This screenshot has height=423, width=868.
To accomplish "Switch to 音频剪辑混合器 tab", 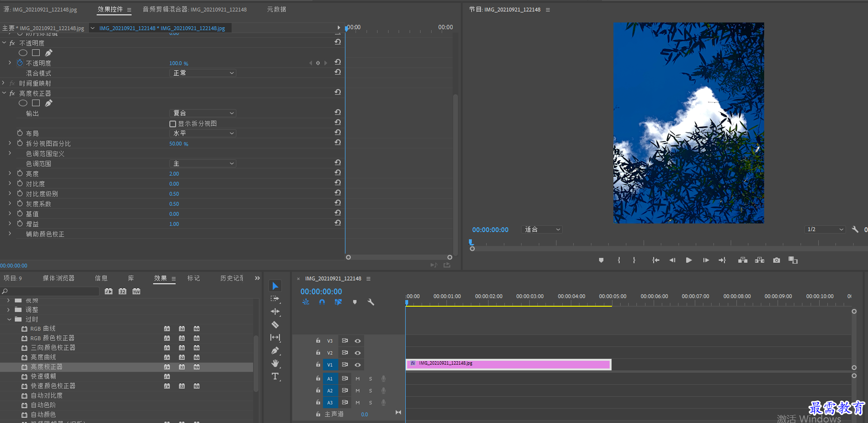I will (195, 10).
